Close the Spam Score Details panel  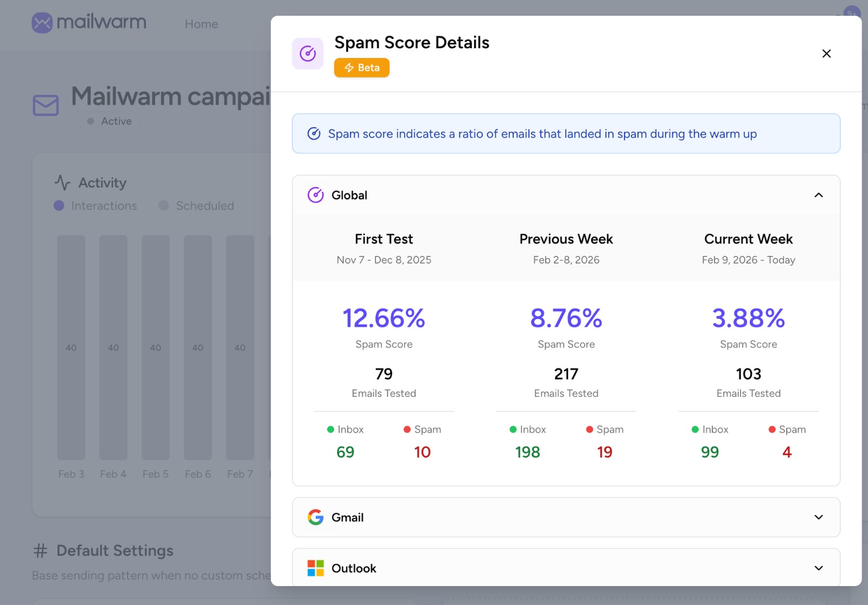click(826, 54)
